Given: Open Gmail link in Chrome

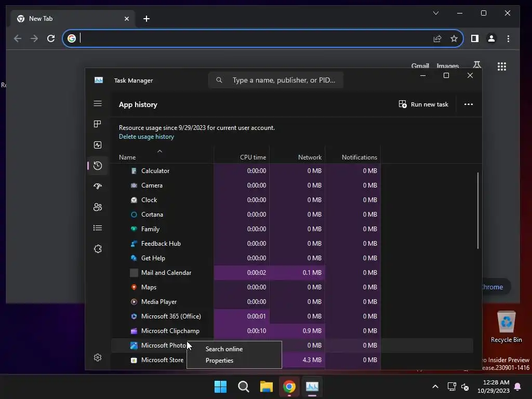Looking at the screenshot, I should tap(420, 65).
